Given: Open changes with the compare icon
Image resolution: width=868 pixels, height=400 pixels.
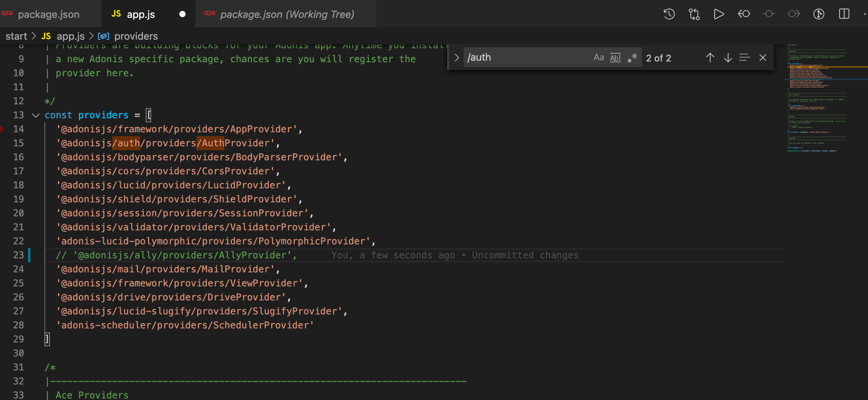Looking at the screenshot, I should coord(694,14).
